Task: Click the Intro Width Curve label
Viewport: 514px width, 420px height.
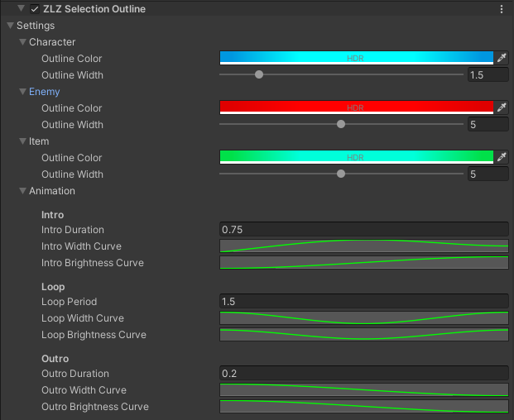Action: (81, 246)
